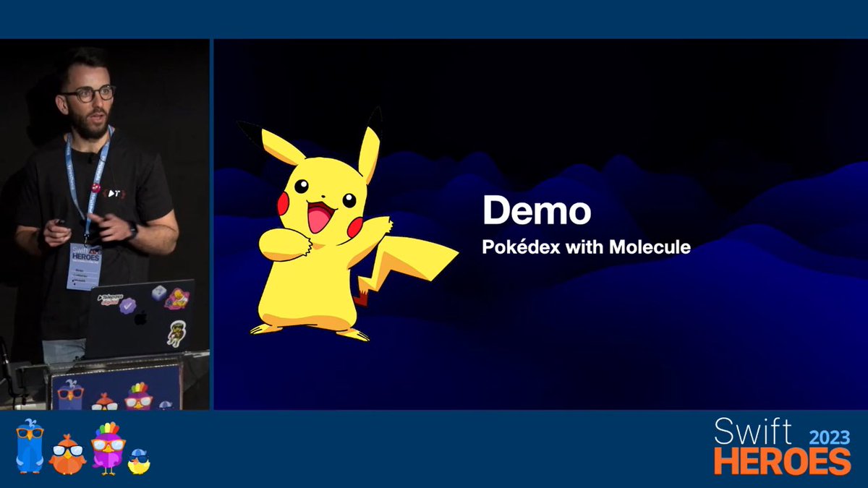Click the purple checkmark sticker on the laptop
868x488 pixels.
pyautogui.click(x=127, y=306)
